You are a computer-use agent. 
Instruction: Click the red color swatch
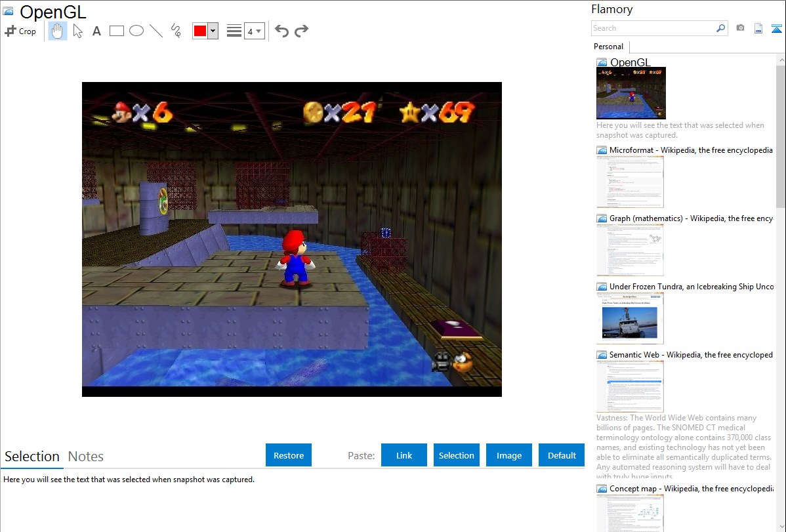click(x=200, y=31)
